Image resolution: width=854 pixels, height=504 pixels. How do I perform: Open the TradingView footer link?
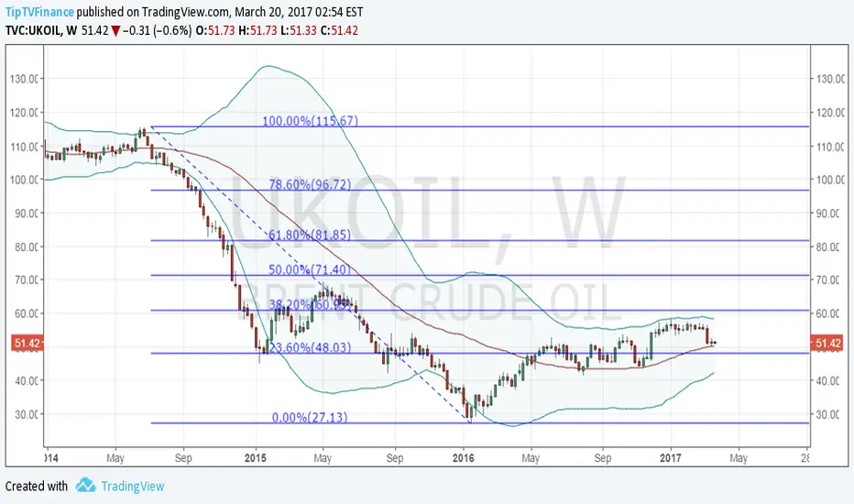point(132,486)
